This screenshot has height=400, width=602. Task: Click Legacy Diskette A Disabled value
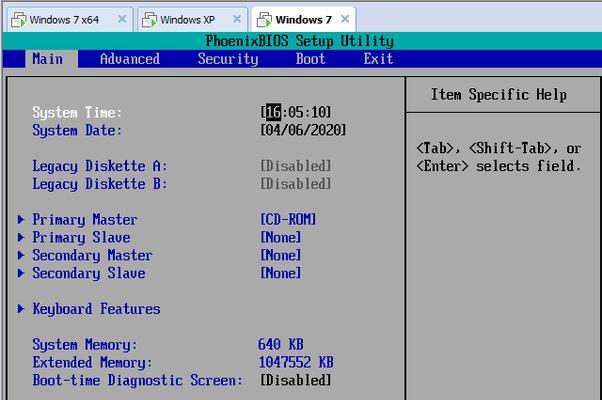tap(296, 166)
